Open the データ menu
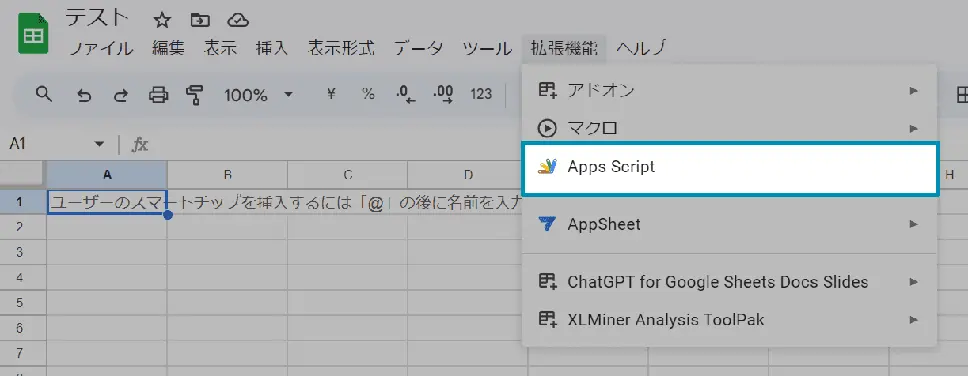Viewport: 968px width, 376px height. tap(419, 48)
